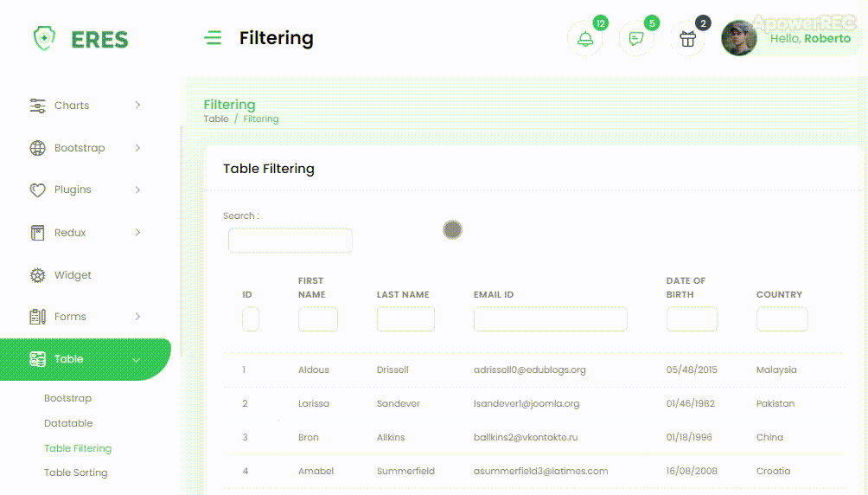868x495 pixels.
Task: Expand the Charts menu chevron
Action: (137, 106)
